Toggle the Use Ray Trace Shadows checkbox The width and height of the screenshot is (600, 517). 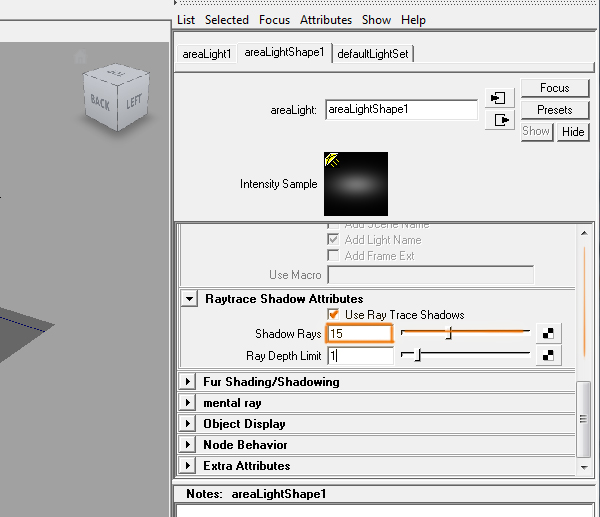[x=333, y=315]
